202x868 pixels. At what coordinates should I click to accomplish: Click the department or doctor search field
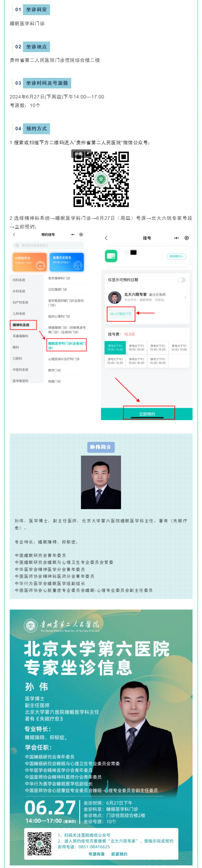tap(48, 245)
